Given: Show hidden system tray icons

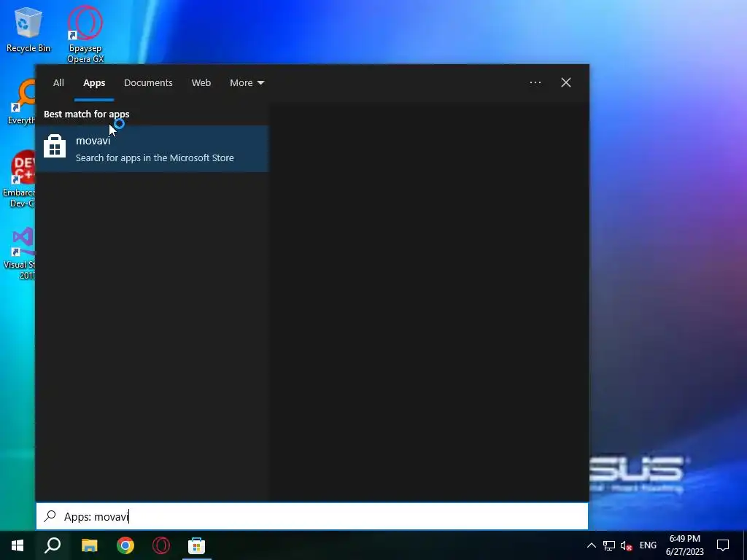Looking at the screenshot, I should click(x=591, y=545).
